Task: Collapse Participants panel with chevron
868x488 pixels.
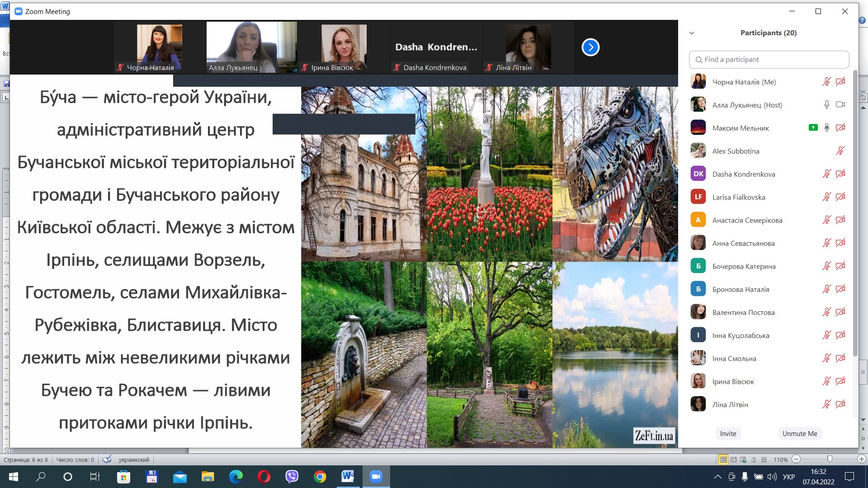Action: click(692, 33)
